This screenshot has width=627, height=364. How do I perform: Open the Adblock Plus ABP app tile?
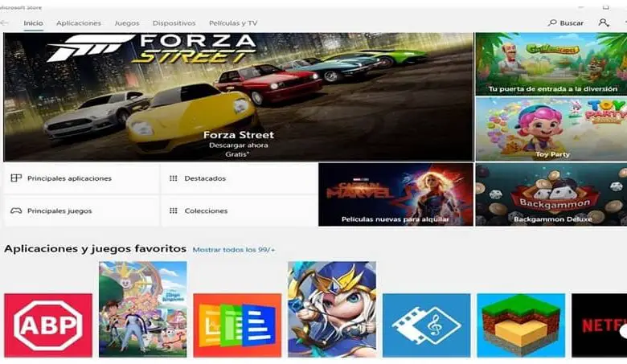pos(48,325)
